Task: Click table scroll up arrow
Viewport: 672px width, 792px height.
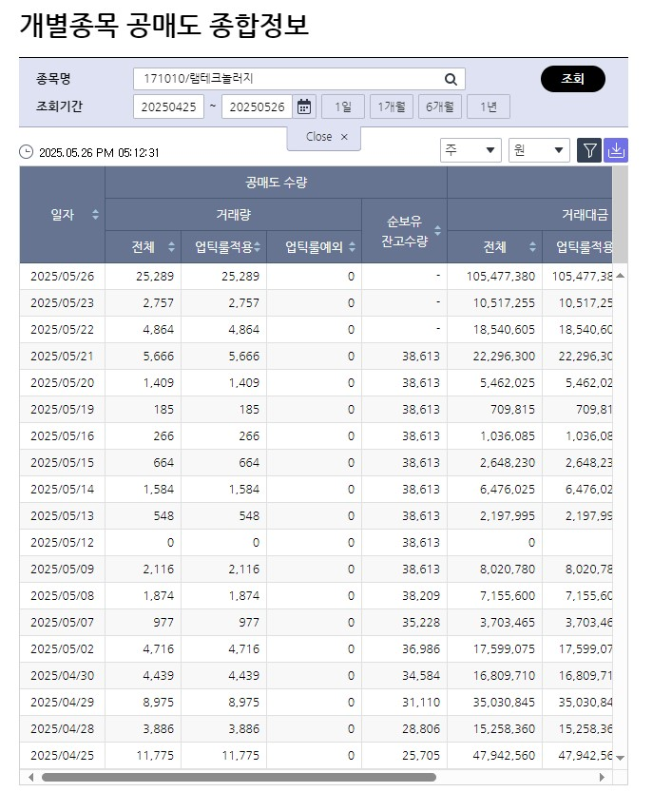Action: point(621,276)
